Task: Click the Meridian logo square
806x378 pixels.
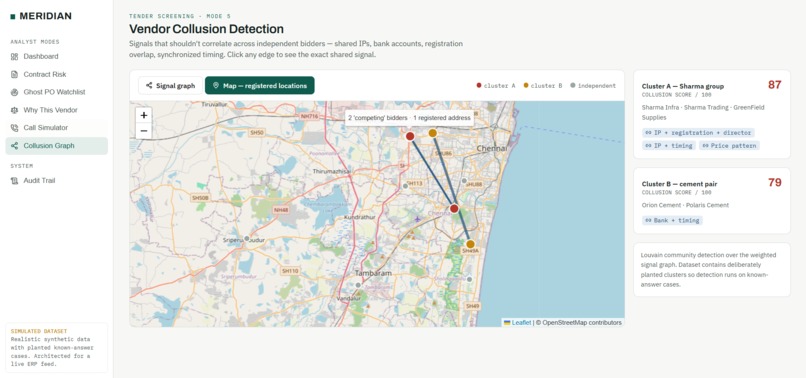Action: click(12, 16)
